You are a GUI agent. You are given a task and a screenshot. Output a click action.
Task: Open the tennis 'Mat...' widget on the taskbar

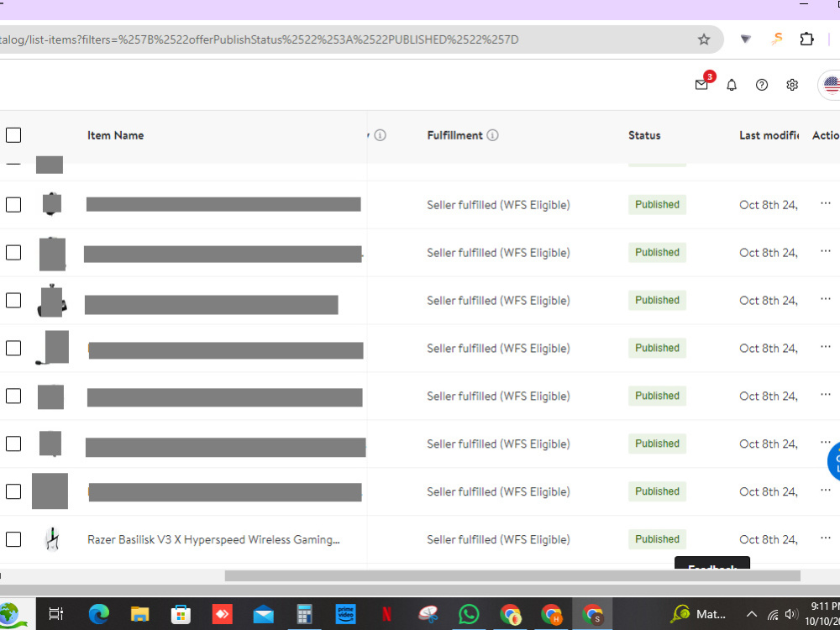pos(698,614)
